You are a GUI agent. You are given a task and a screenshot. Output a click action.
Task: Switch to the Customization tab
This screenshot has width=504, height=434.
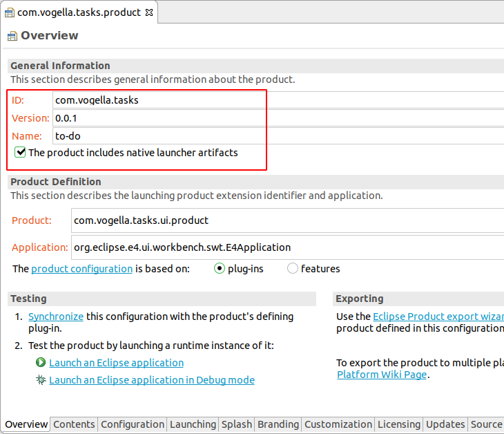coord(338,424)
